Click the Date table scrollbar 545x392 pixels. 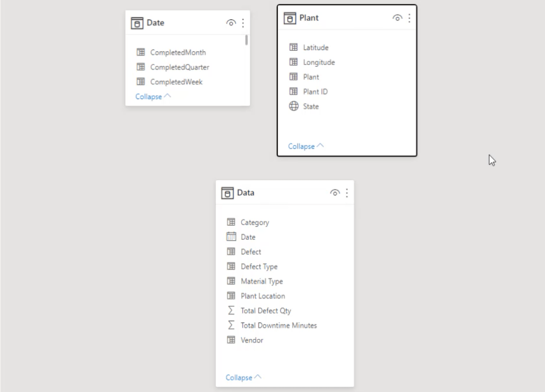pos(246,40)
